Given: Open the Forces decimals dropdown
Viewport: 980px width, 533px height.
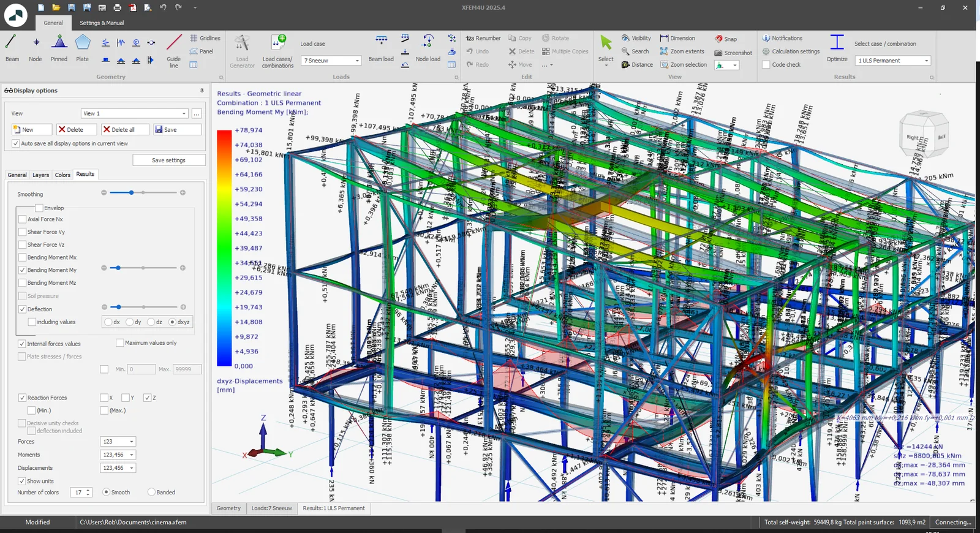Looking at the screenshot, I should [x=118, y=442].
